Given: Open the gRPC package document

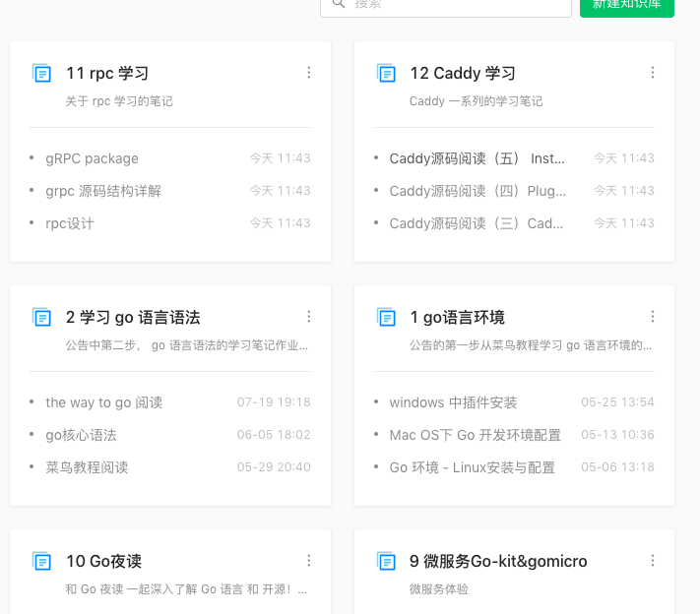Looking at the screenshot, I should click(x=92, y=158).
